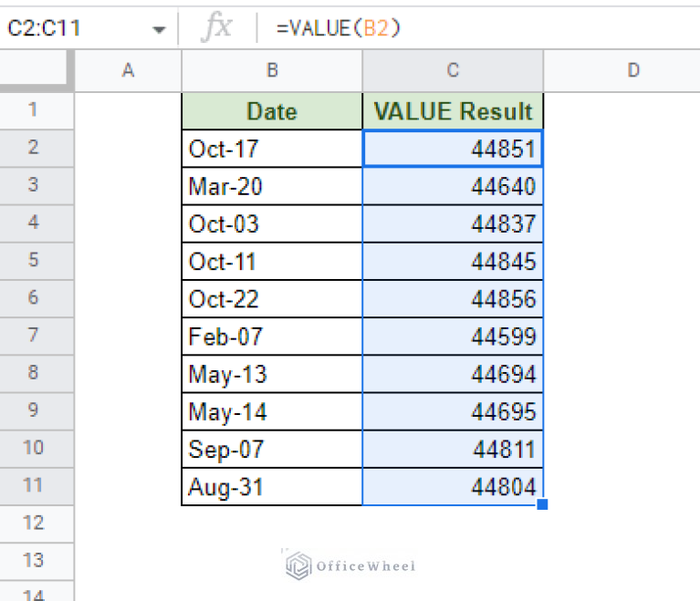Screen dimensions: 700x601
Task: Select row 1 header
Action: tap(34, 110)
